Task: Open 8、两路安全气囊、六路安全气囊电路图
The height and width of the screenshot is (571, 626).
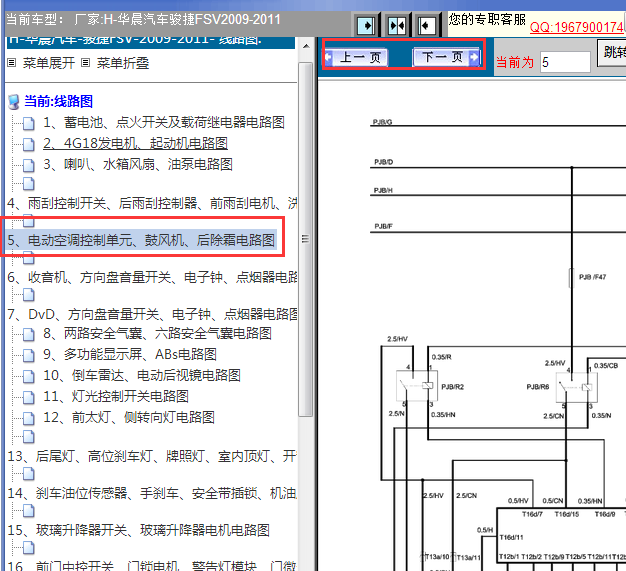Action: coord(157,333)
